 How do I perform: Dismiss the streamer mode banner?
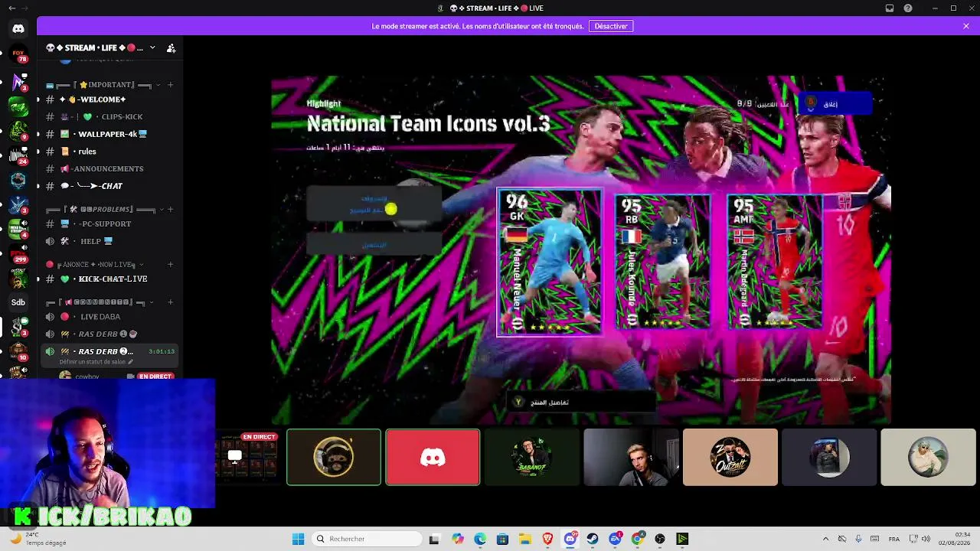[966, 26]
